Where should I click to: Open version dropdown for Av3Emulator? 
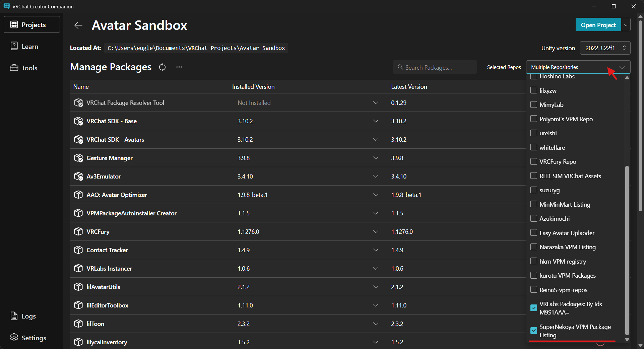[x=376, y=177]
